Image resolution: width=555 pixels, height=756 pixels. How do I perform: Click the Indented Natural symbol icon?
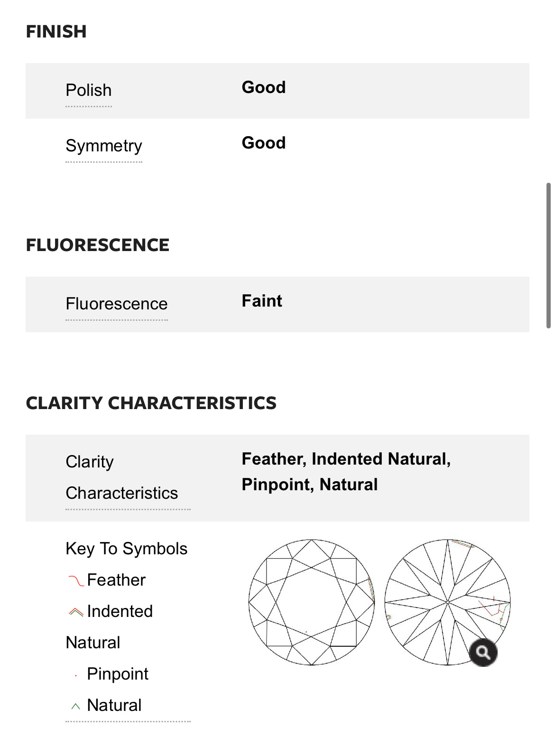click(x=76, y=612)
